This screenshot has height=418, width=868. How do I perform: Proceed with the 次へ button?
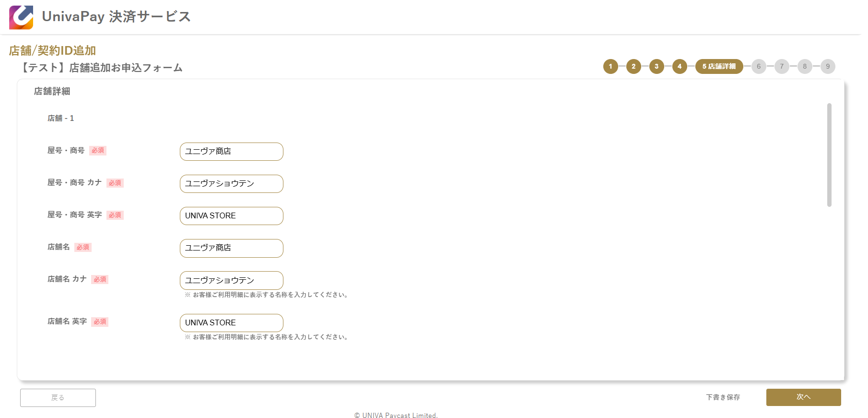point(804,397)
